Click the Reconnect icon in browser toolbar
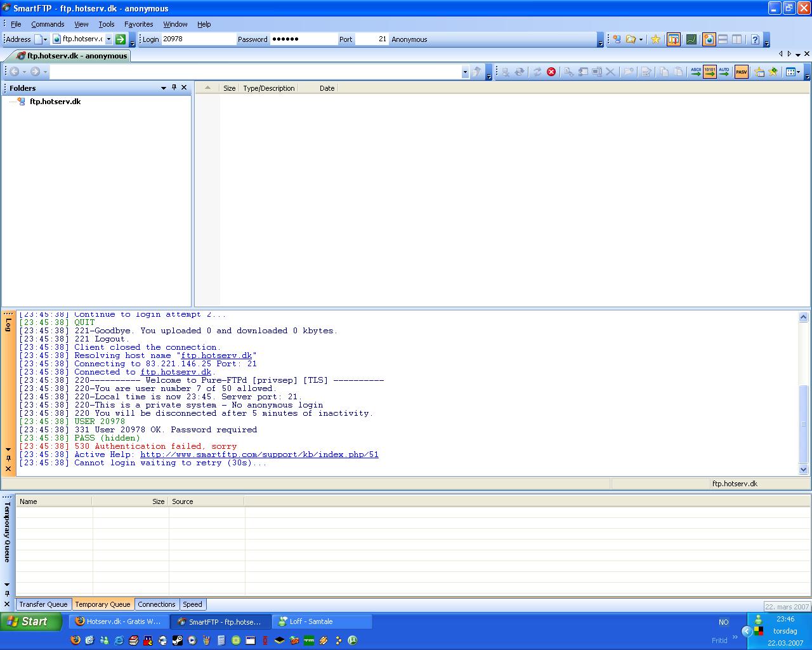The image size is (812, 650). (x=520, y=72)
